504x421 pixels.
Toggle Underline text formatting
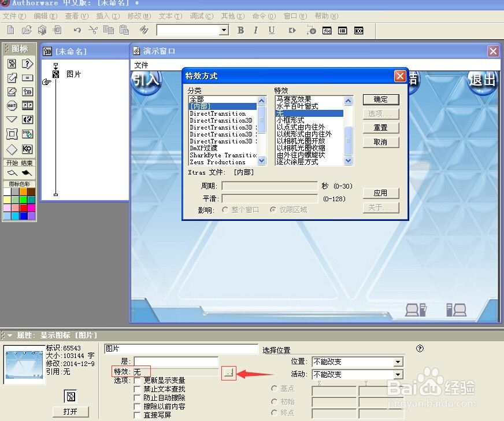click(272, 30)
